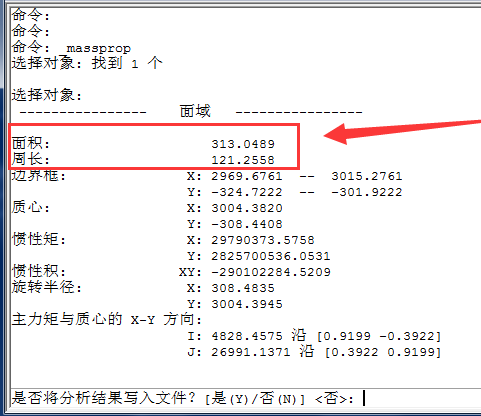Screen dimensions: 481x416
Task: Click moment of inertia Y 2825700536.0531
Action: tap(271, 256)
